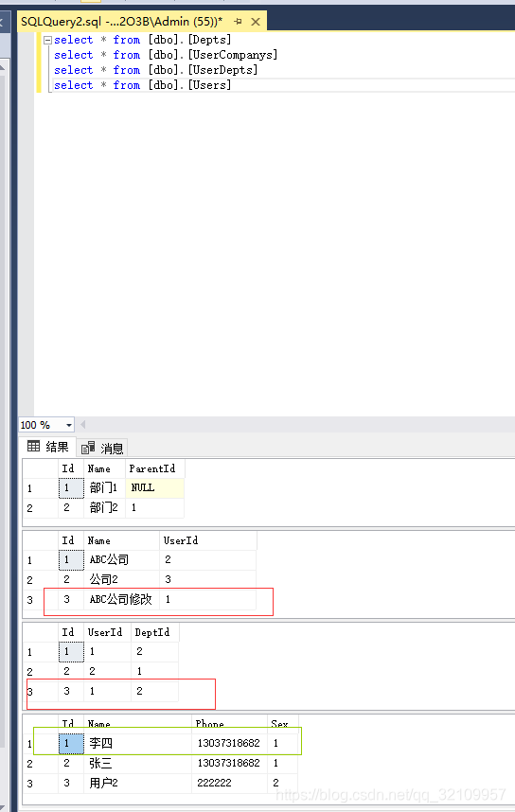Click the Sex column header
Image resolution: width=515 pixels, height=812 pixels.
[283, 724]
